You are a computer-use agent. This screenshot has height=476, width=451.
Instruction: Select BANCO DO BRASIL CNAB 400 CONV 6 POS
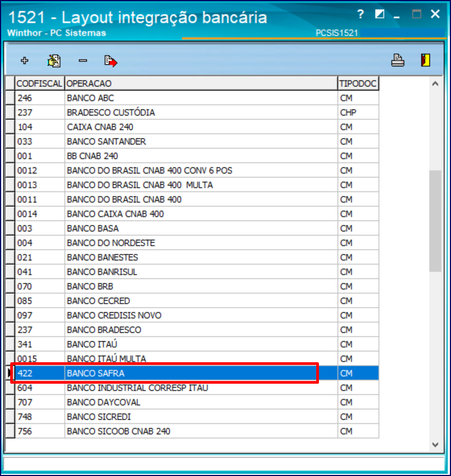(197, 171)
